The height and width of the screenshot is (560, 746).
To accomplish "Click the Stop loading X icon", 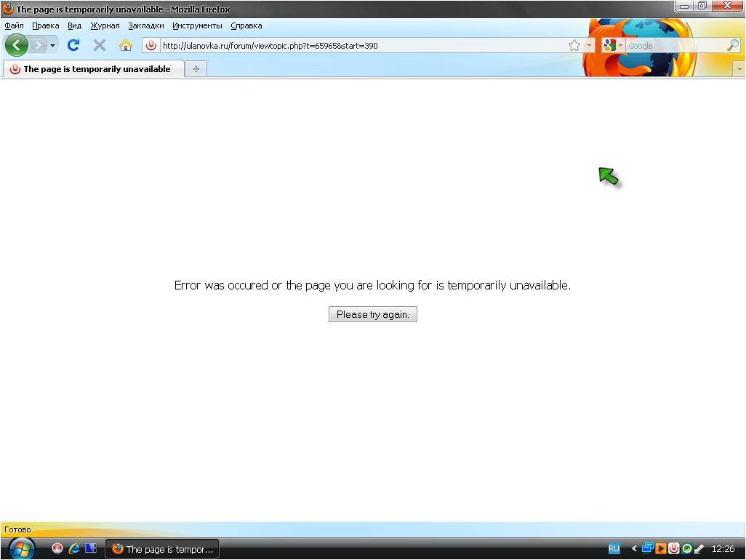I will tap(100, 45).
